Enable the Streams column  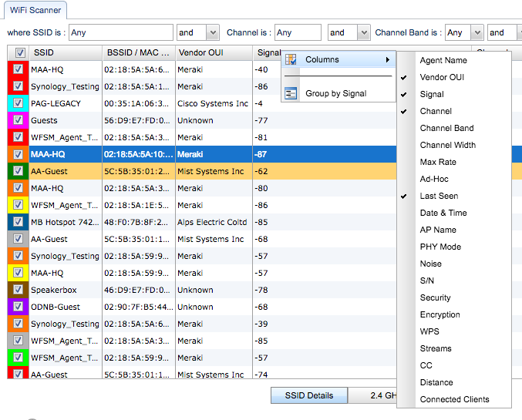[436, 349]
